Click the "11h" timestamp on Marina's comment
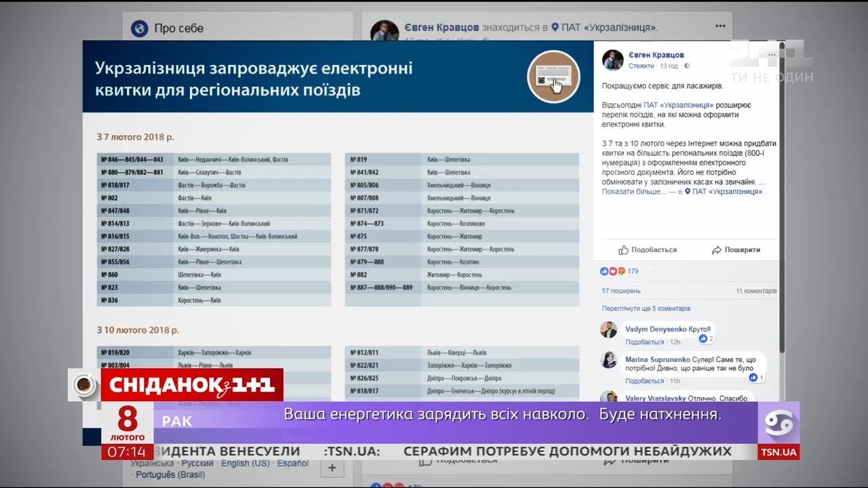 click(x=673, y=381)
